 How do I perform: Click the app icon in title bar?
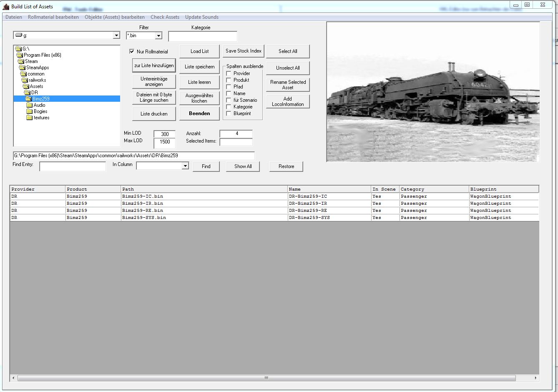[x=6, y=7]
